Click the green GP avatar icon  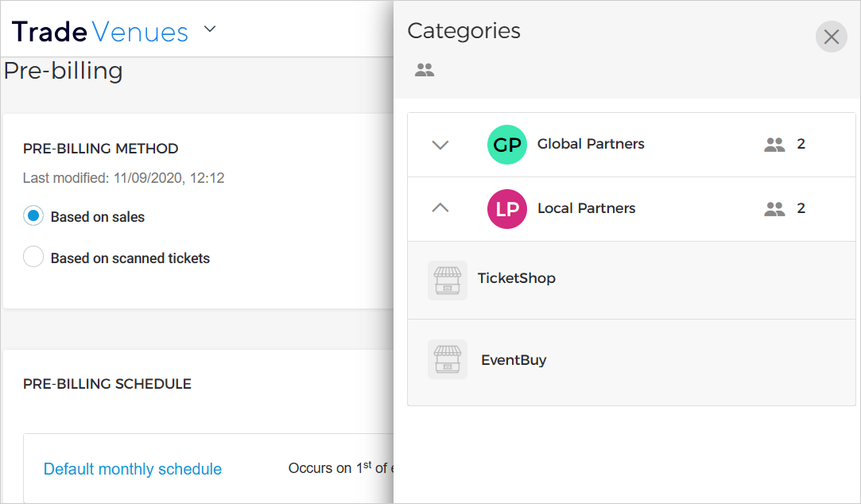point(506,145)
